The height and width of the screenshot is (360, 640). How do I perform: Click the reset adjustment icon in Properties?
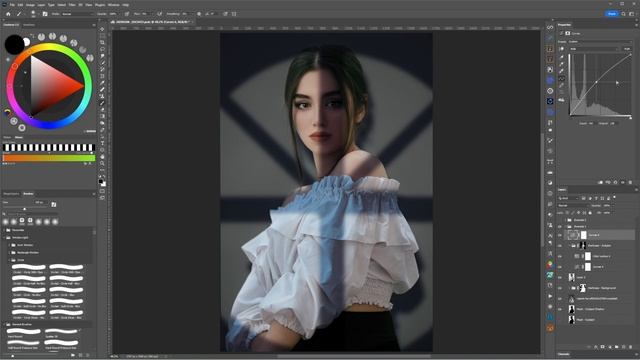click(616, 182)
